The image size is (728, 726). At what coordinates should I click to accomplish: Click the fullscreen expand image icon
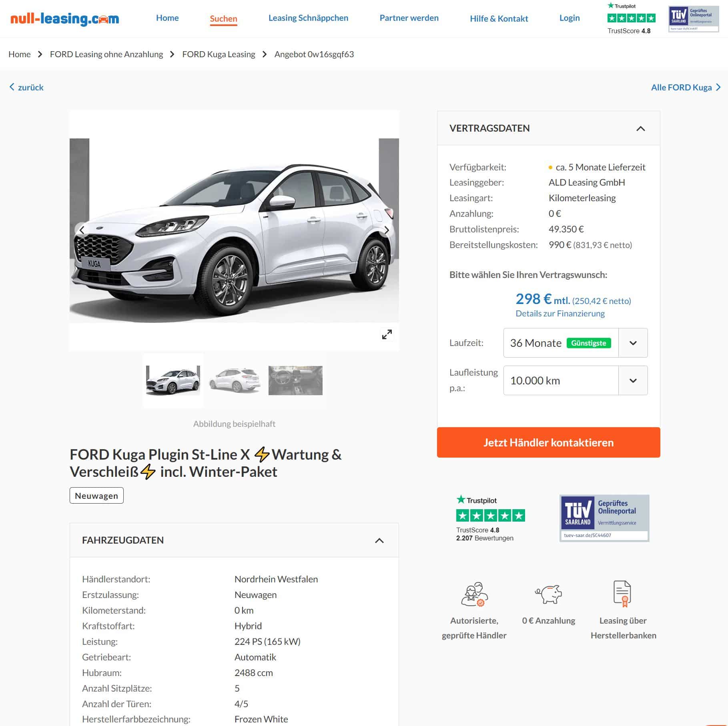387,334
